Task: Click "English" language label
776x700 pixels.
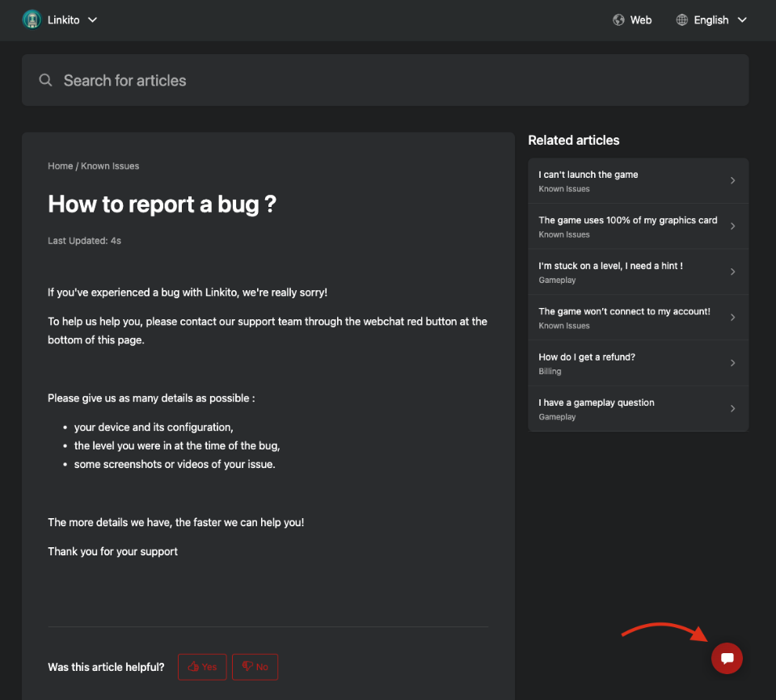Action: click(x=711, y=19)
